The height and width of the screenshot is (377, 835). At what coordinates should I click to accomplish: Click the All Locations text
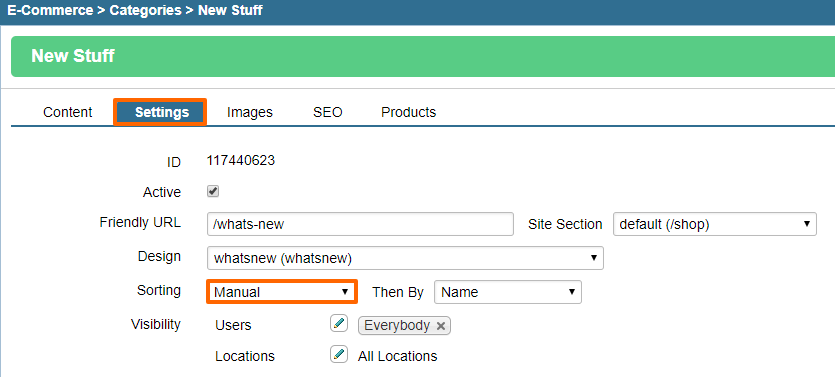pyautogui.click(x=397, y=356)
